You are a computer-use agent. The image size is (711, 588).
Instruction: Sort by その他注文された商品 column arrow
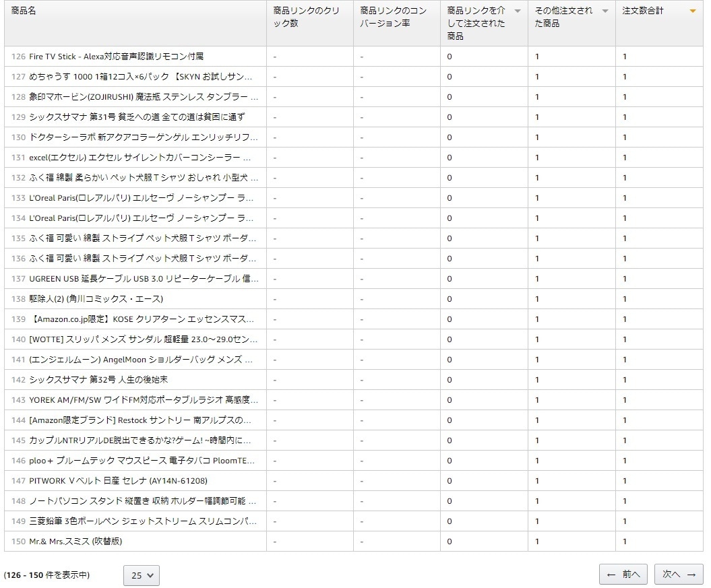(605, 11)
